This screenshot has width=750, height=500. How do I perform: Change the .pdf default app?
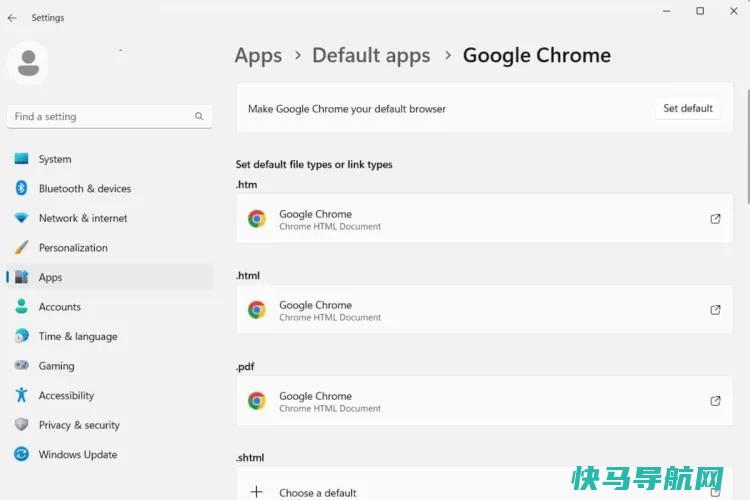[x=484, y=401]
